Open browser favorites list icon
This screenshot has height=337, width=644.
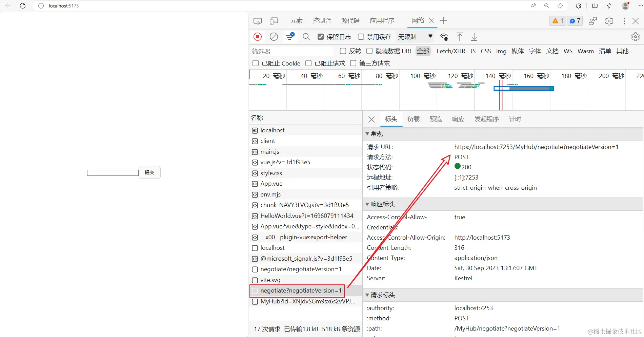click(x=610, y=6)
